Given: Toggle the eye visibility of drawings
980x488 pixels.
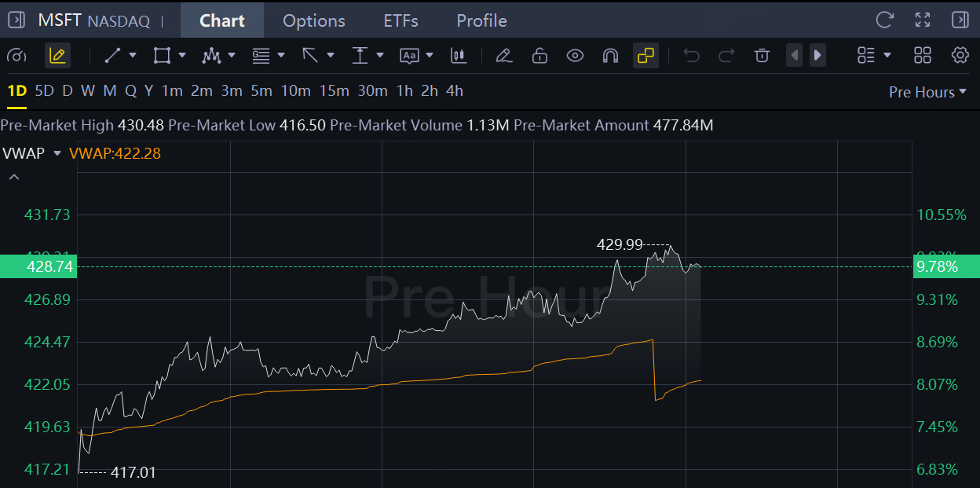Looking at the screenshot, I should 576,55.
